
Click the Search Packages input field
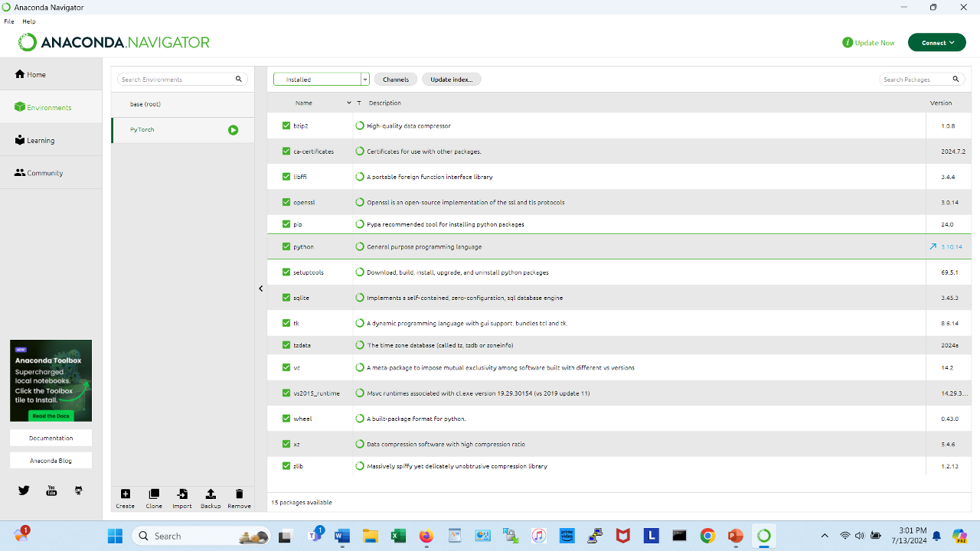point(916,80)
